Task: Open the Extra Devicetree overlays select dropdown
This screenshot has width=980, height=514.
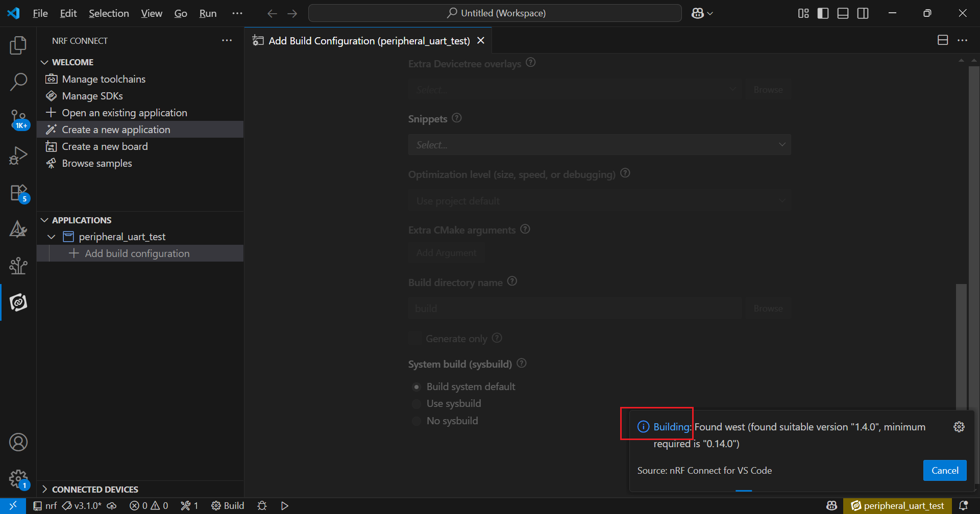Action: tap(574, 90)
